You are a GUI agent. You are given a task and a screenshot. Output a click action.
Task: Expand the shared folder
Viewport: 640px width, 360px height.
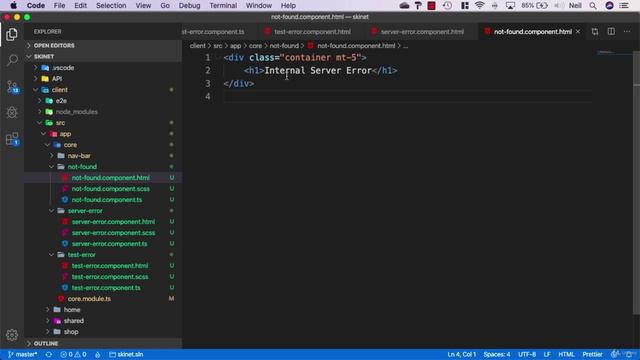pos(103,321)
